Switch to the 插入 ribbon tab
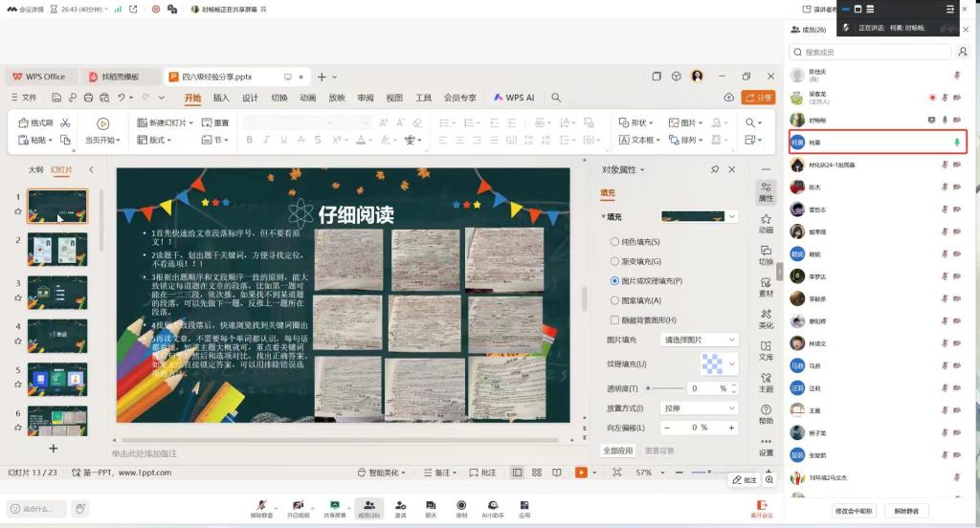980x528 pixels. 221,98
